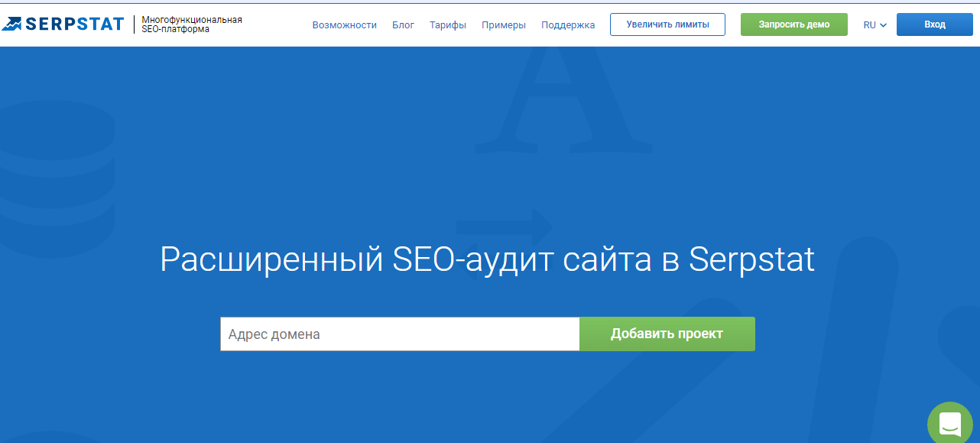This screenshot has width=980, height=443.
Task: Navigate to Примеры section
Action: click(503, 24)
